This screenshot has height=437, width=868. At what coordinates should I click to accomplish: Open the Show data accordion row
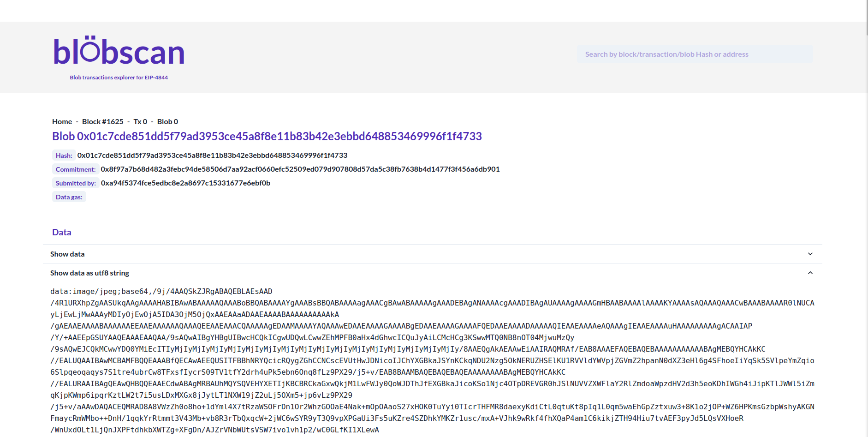pos(433,254)
